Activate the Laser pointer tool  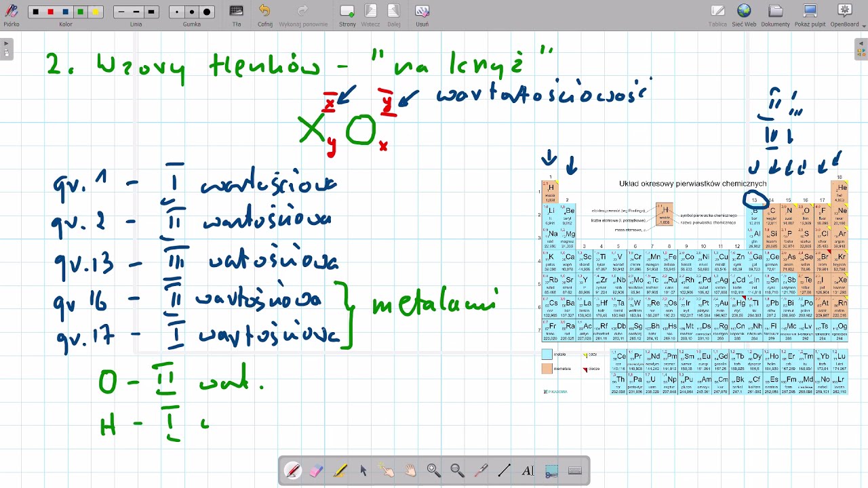[481, 470]
